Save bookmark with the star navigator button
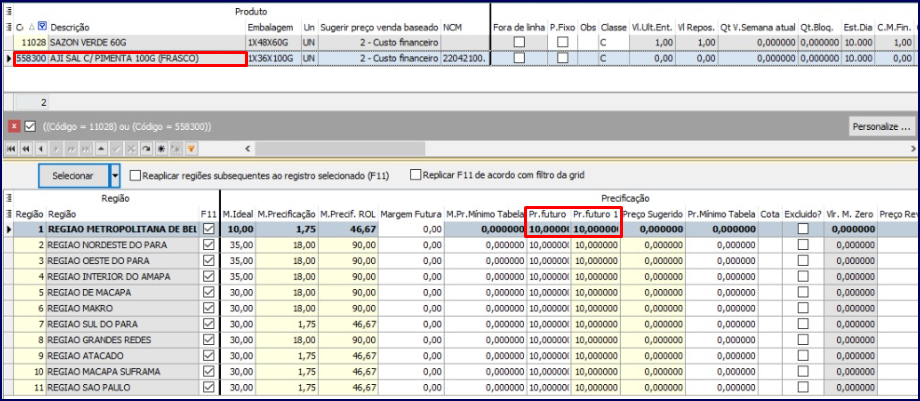This screenshot has width=920, height=401. pos(161,149)
